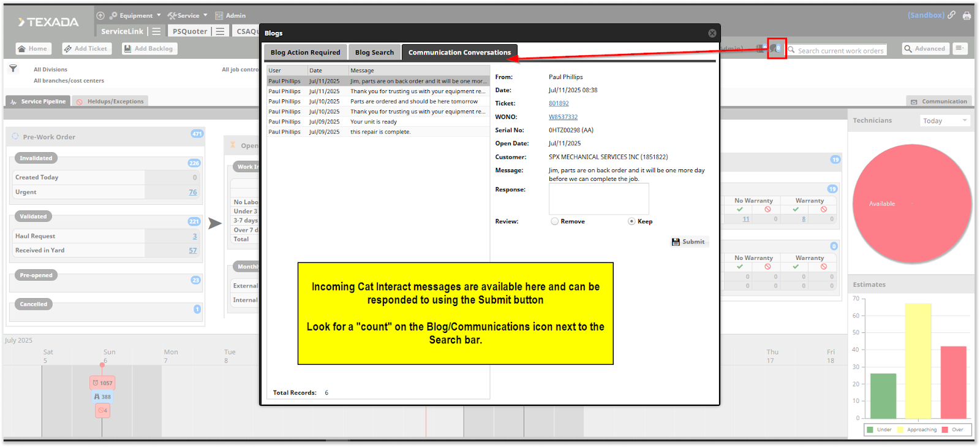Click the Urgent count link 76

click(x=193, y=192)
